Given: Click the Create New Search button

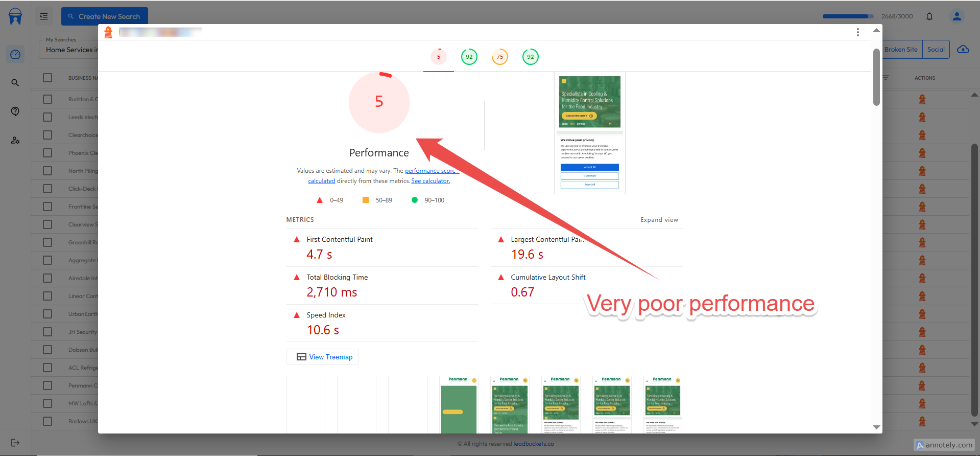Looking at the screenshot, I should pyautogui.click(x=105, y=16).
